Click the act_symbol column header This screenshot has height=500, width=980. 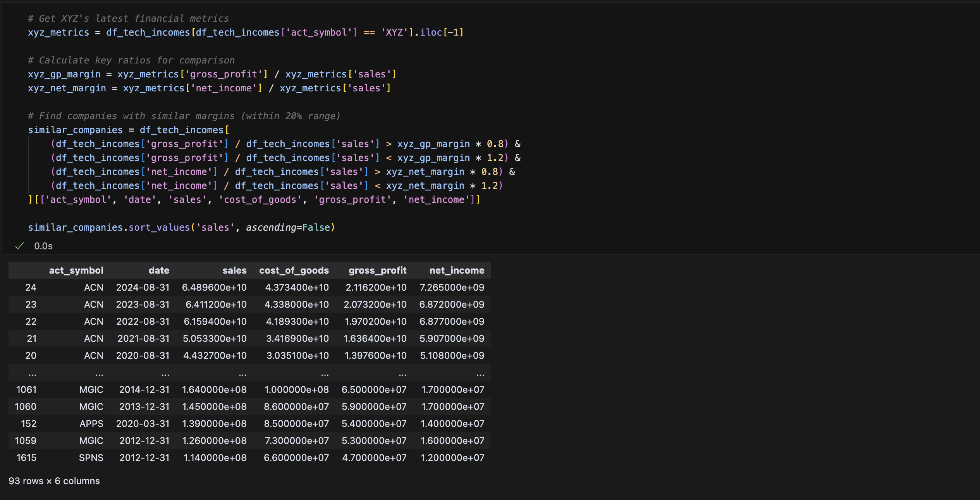pos(76,271)
